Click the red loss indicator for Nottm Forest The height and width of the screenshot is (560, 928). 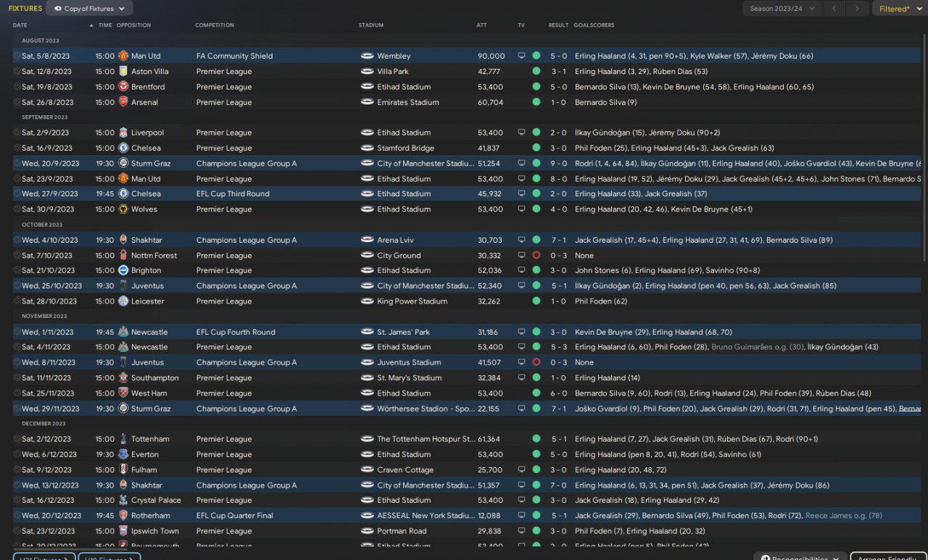point(536,255)
